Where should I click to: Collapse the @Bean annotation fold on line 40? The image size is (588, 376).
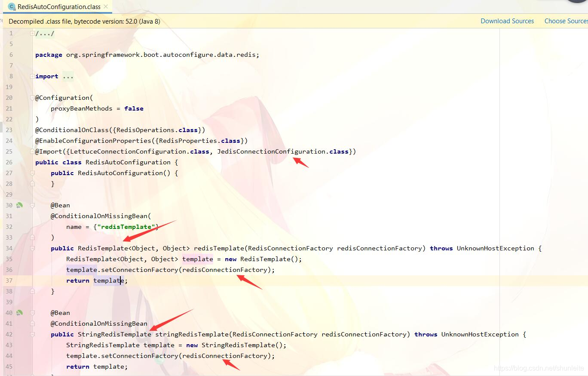click(x=32, y=313)
